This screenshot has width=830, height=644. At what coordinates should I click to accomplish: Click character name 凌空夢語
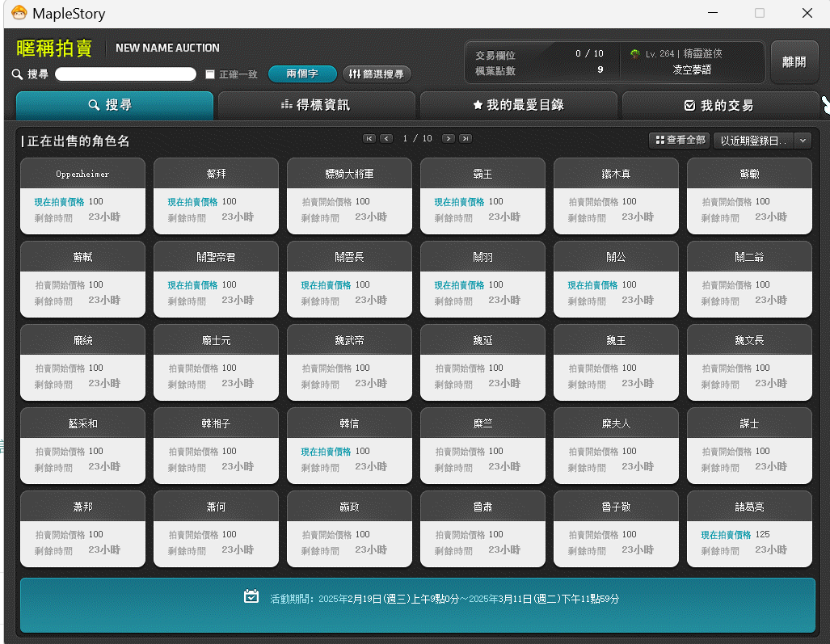point(691,69)
